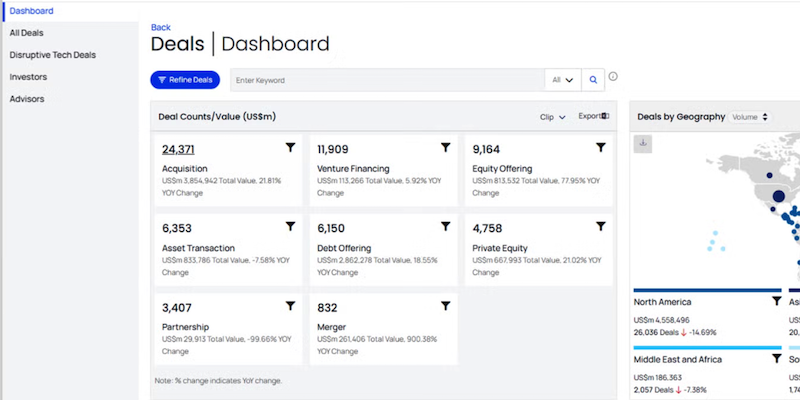800x400 pixels.
Task: Select the 3,407 Partnership count
Action: 177,308
